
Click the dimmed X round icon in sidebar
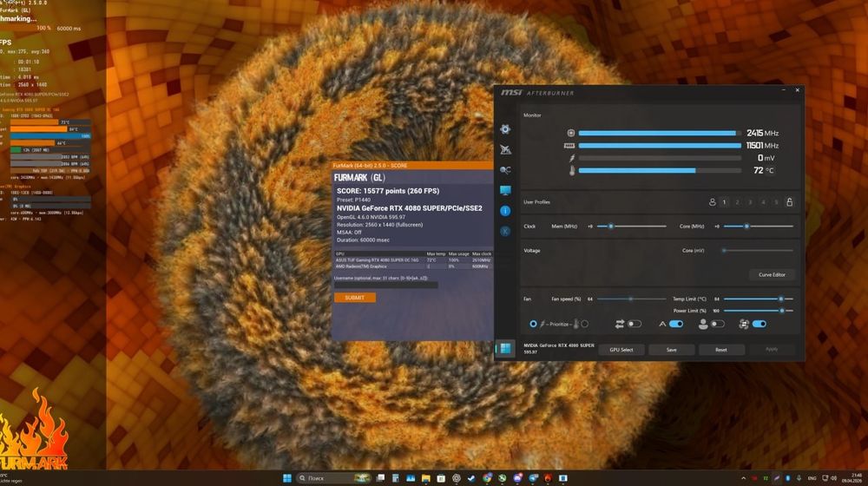click(x=505, y=232)
